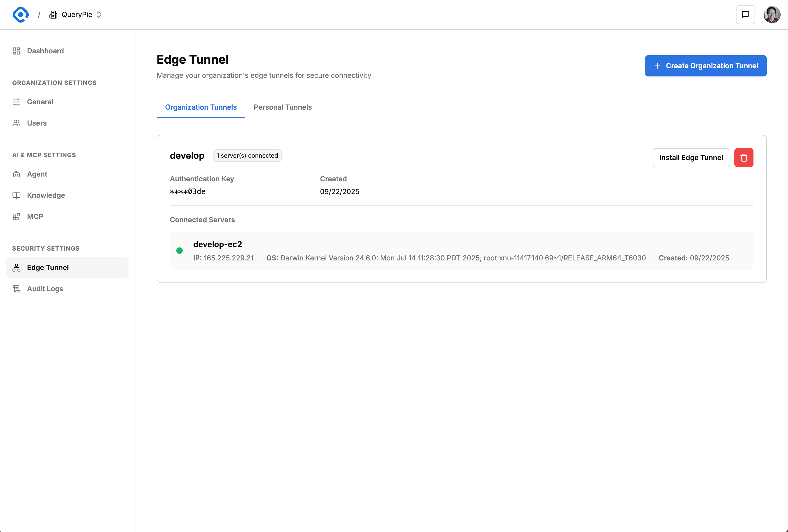Click the Dashboard grid icon
Image resolution: width=788 pixels, height=532 pixels.
tap(16, 51)
